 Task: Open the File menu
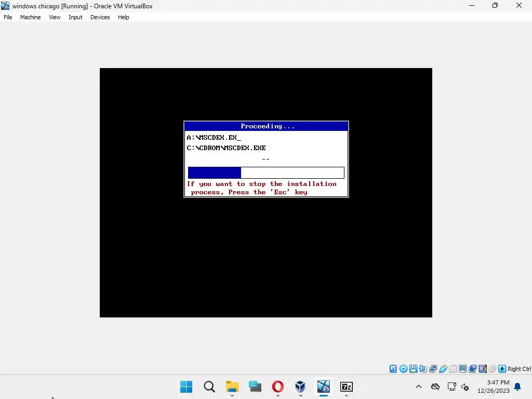pyautogui.click(x=8, y=17)
